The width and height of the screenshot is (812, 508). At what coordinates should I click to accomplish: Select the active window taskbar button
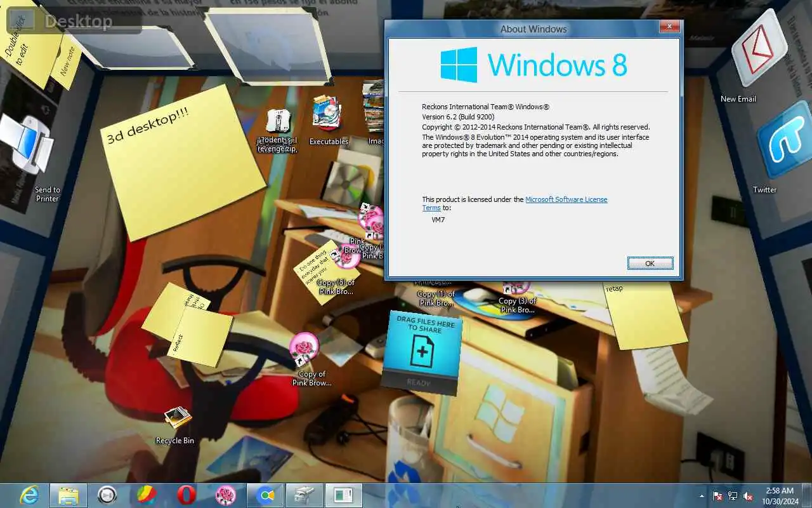pyautogui.click(x=344, y=495)
